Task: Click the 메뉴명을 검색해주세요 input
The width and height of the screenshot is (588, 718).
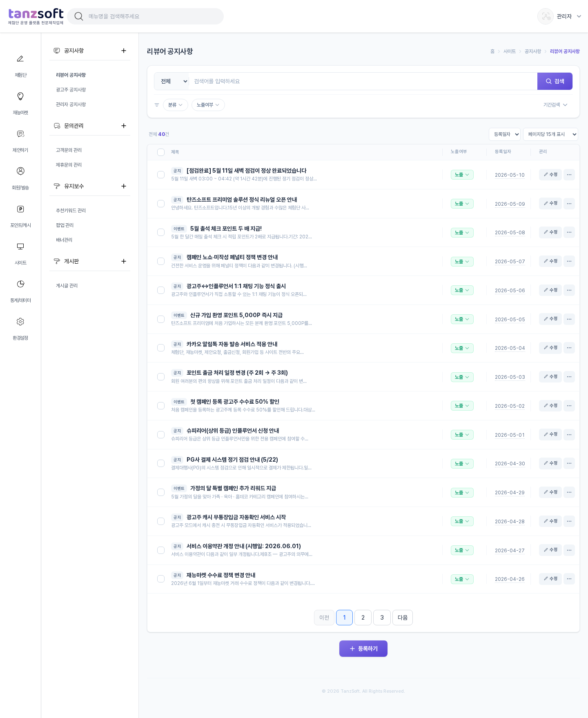Action: (153, 16)
